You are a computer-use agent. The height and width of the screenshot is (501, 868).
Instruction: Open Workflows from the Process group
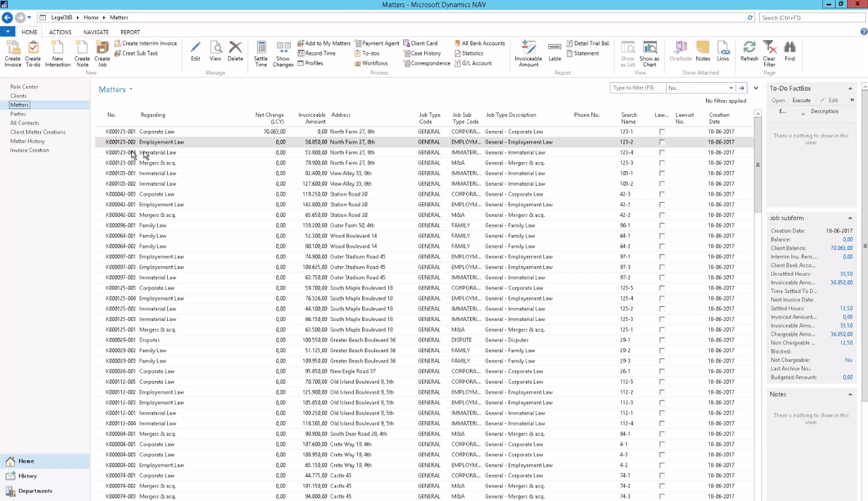pos(371,64)
